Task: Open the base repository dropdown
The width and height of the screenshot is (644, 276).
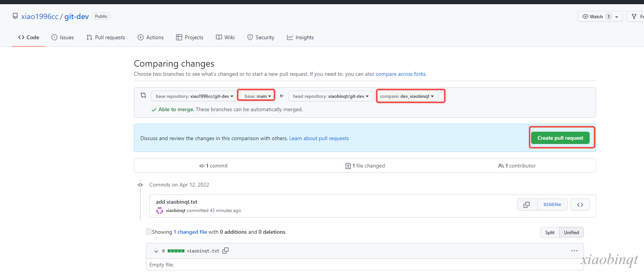Action: (x=194, y=96)
